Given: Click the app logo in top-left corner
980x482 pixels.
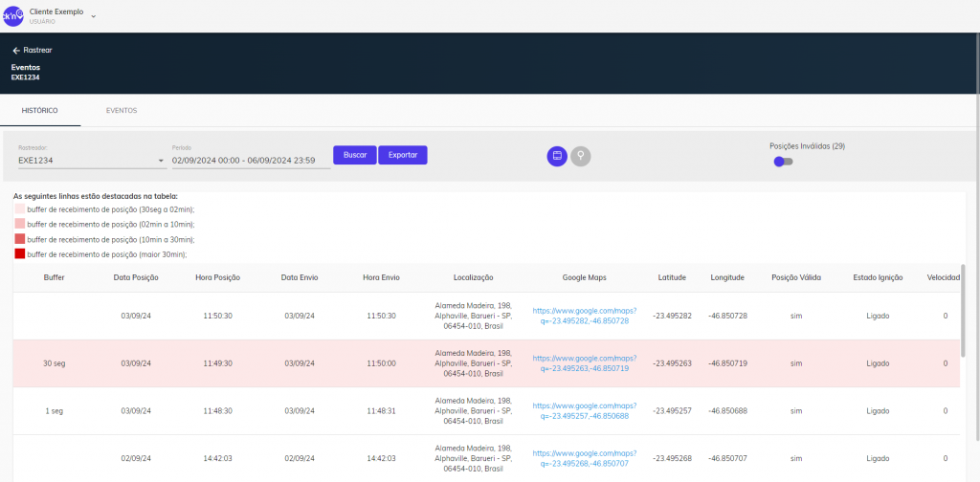Looking at the screenshot, I should tap(11, 15).
